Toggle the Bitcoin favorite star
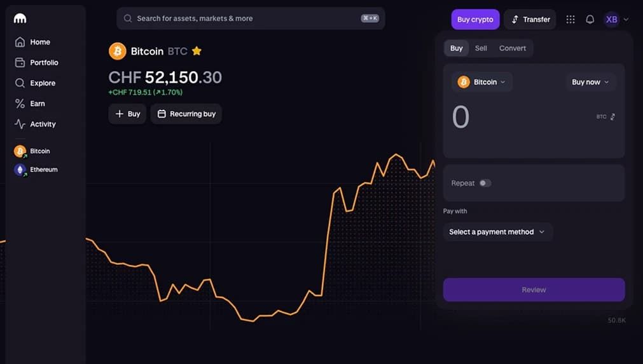 [x=197, y=51]
